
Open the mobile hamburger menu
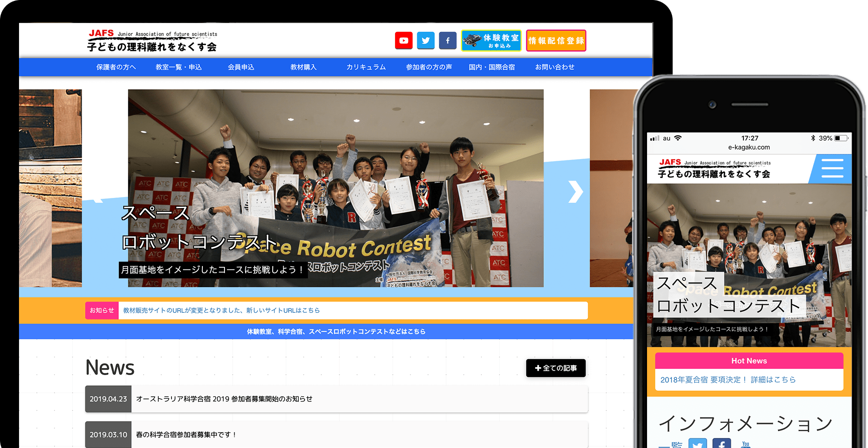832,168
